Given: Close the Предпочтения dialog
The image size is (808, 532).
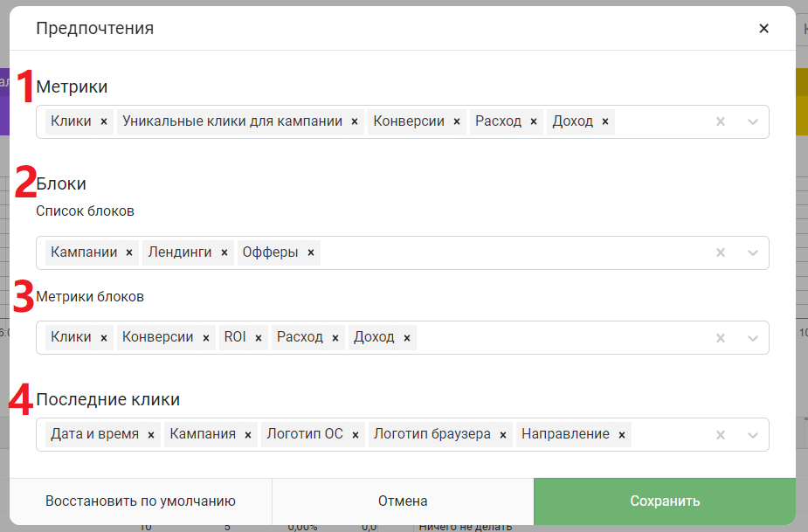Looking at the screenshot, I should click(763, 28).
